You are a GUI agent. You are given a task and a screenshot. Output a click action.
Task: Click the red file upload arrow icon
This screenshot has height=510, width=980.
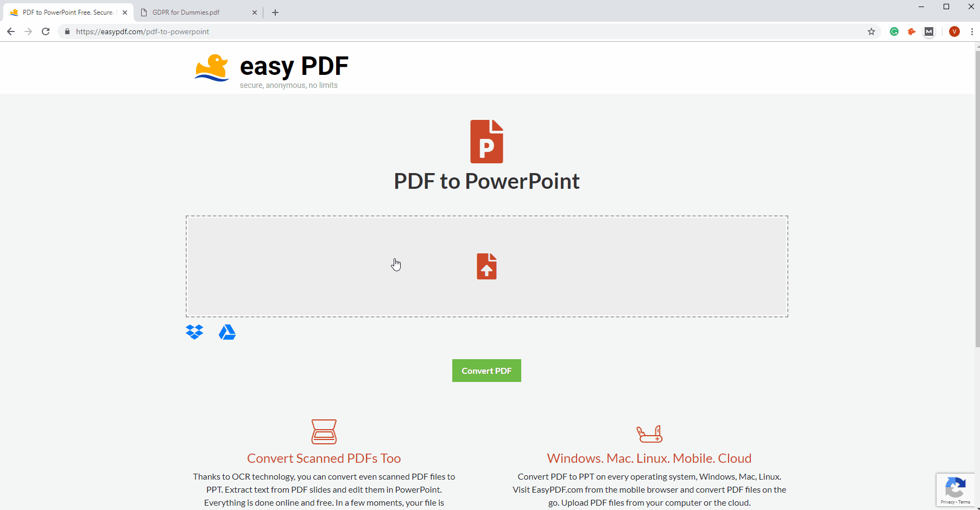486,266
